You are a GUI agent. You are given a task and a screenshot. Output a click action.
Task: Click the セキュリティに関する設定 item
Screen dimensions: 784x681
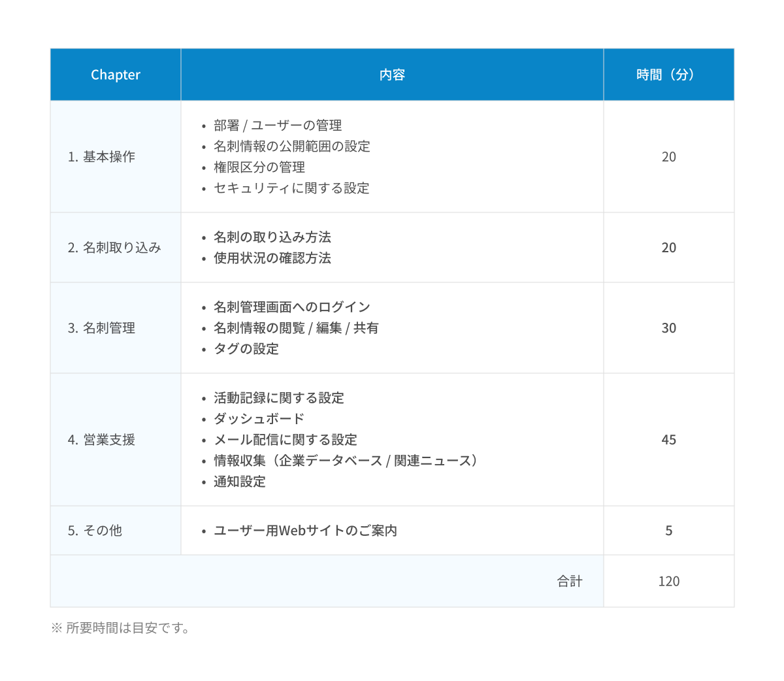[291, 188]
